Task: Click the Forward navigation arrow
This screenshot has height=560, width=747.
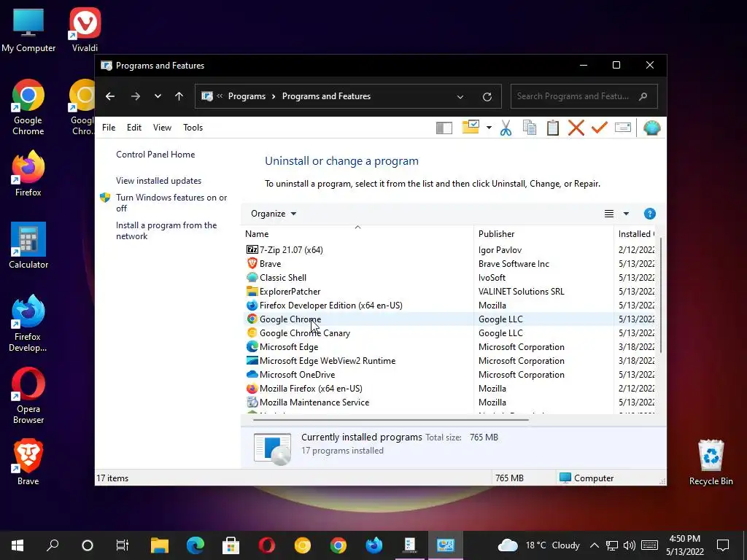Action: pyautogui.click(x=136, y=96)
